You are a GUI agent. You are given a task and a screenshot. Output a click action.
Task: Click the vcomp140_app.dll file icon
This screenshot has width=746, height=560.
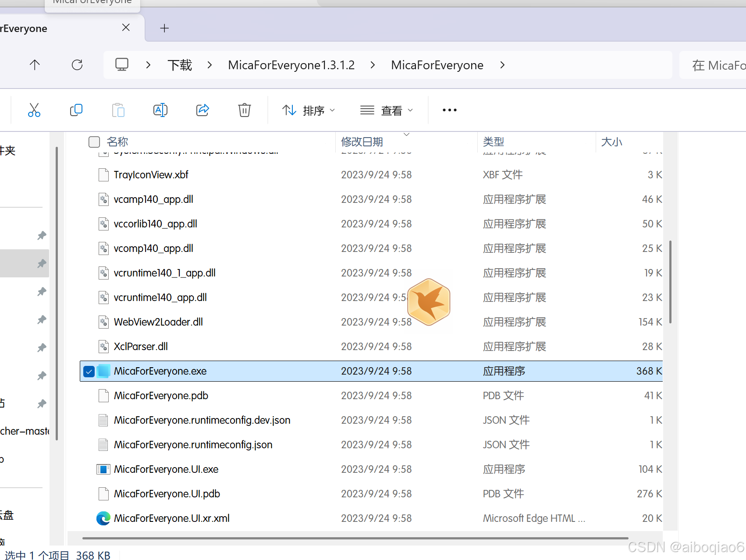coord(103,248)
